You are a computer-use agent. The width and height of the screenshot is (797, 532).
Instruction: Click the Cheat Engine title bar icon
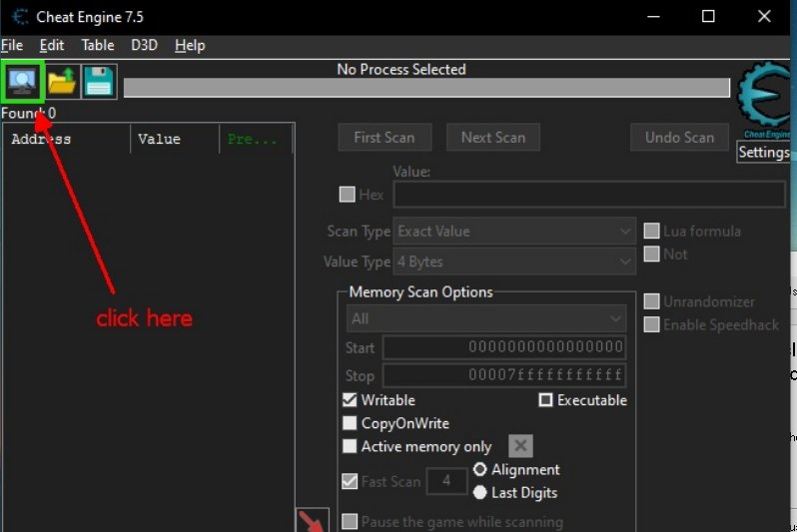coord(20,16)
